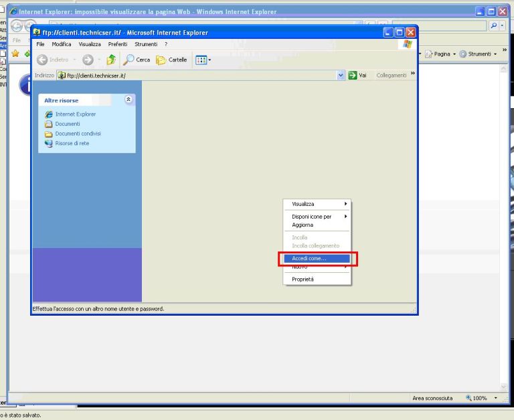Collapse the Altre risorse panel
The image size is (514, 420).
pos(128,99)
